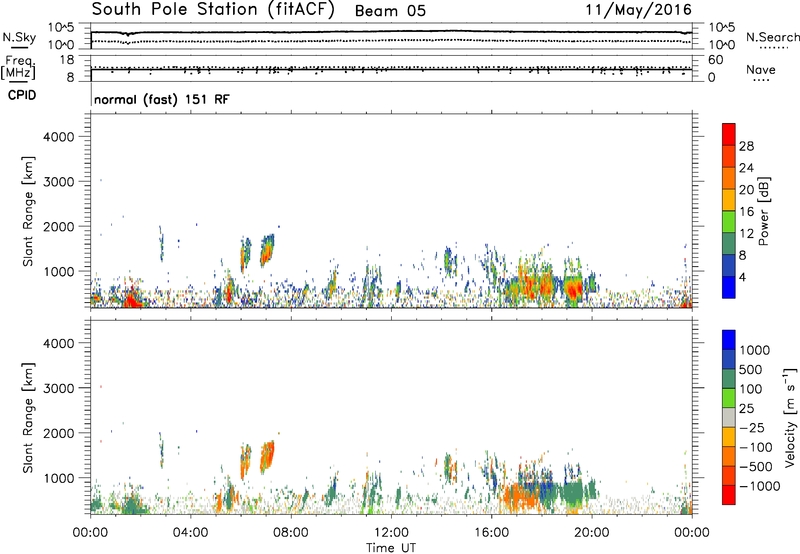Screen dimensions: 800x554
Task: Click the '60' Nave axis label
Action: coord(715,60)
